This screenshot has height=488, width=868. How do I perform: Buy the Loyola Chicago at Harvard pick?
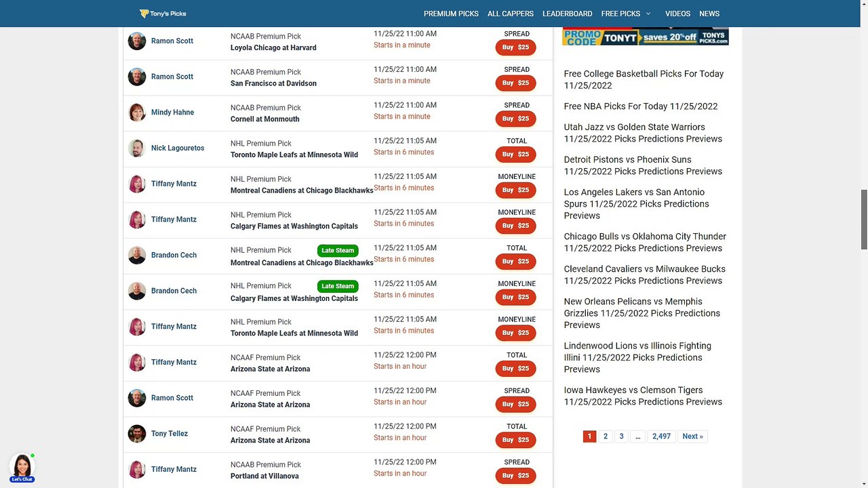(x=515, y=47)
